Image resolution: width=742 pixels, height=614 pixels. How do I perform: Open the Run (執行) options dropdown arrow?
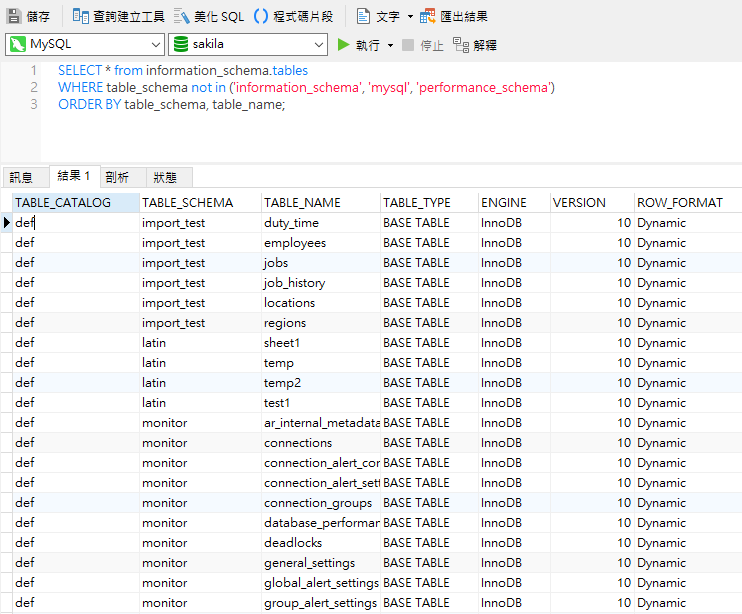(390, 45)
